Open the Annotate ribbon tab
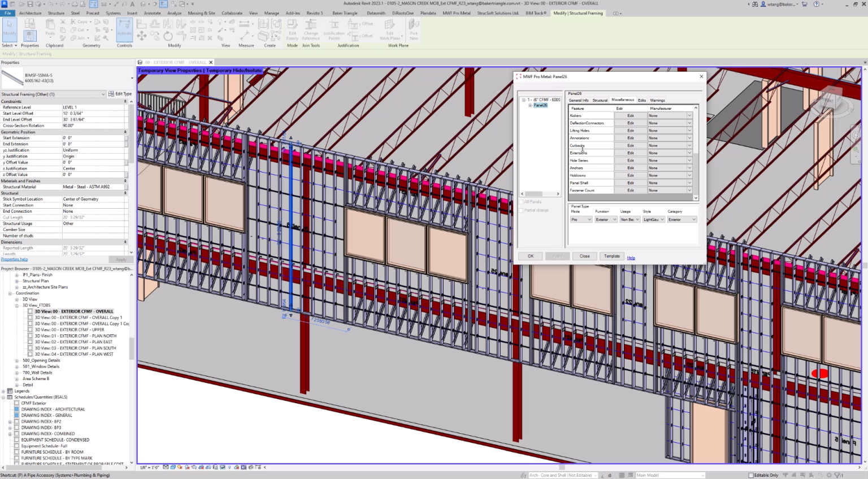The height and width of the screenshot is (479, 868). (x=152, y=13)
